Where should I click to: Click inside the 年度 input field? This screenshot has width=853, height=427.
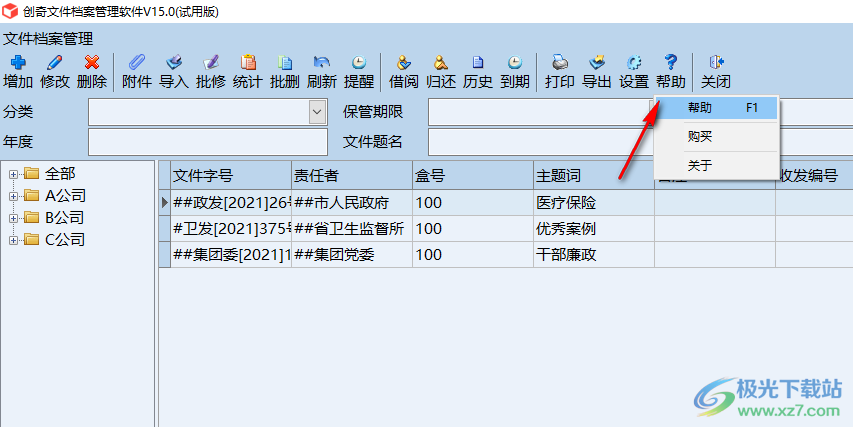208,142
